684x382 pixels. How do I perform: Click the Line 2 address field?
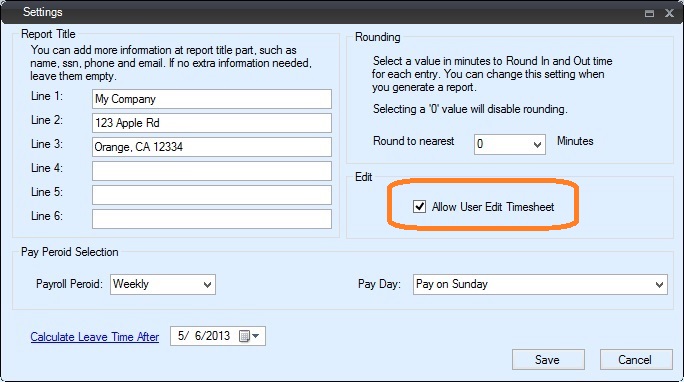pos(212,123)
